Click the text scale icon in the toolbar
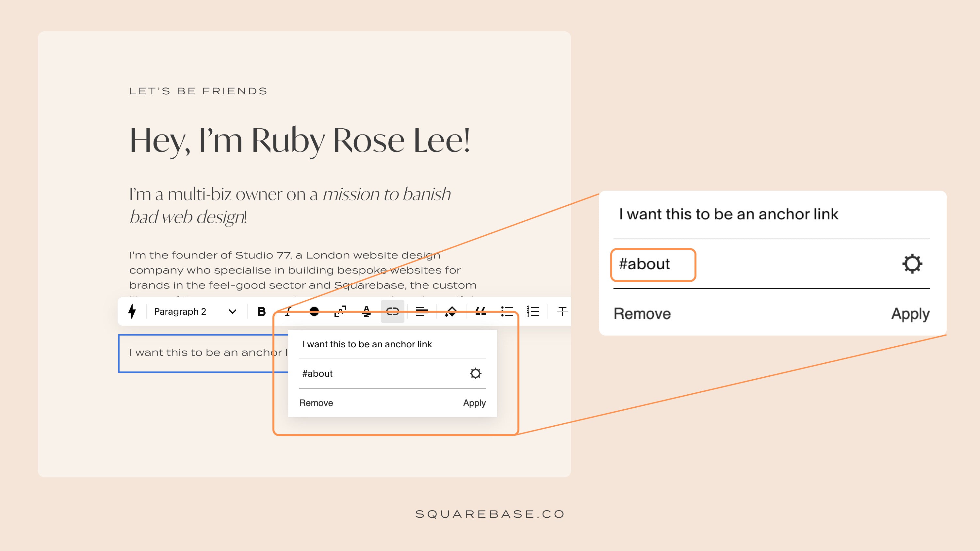This screenshot has width=980, height=551. [340, 311]
